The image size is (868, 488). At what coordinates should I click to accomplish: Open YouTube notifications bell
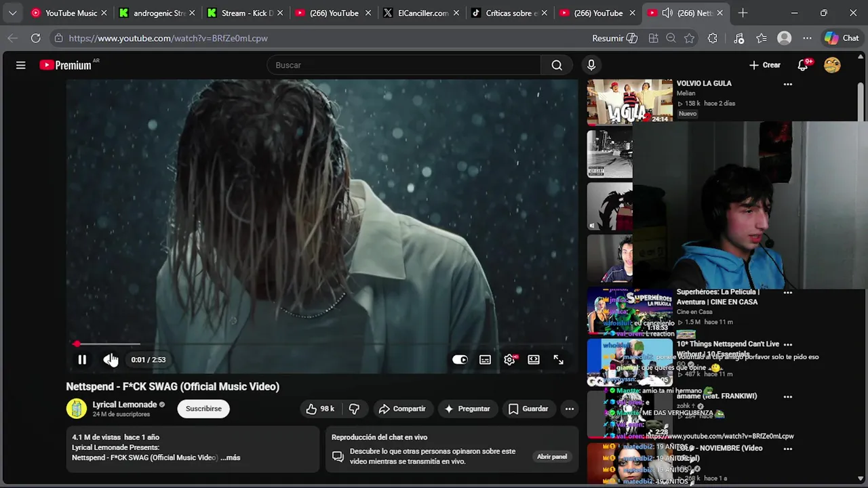point(803,65)
